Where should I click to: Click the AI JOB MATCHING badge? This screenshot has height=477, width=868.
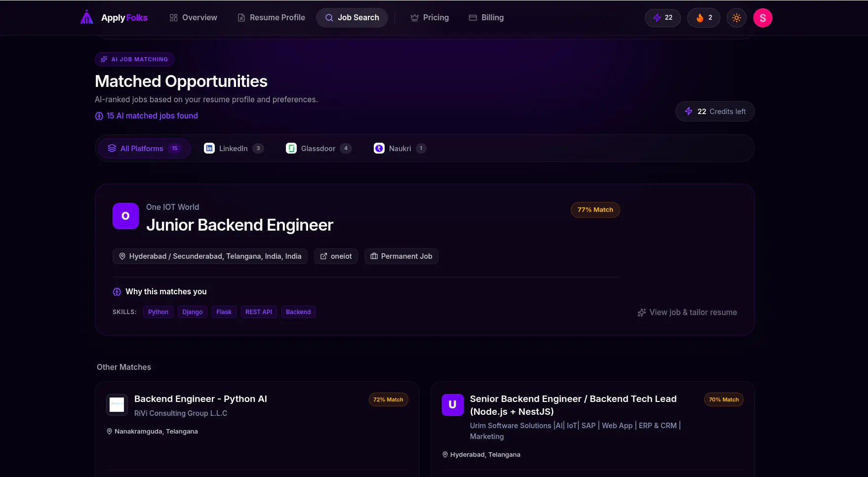pos(134,59)
